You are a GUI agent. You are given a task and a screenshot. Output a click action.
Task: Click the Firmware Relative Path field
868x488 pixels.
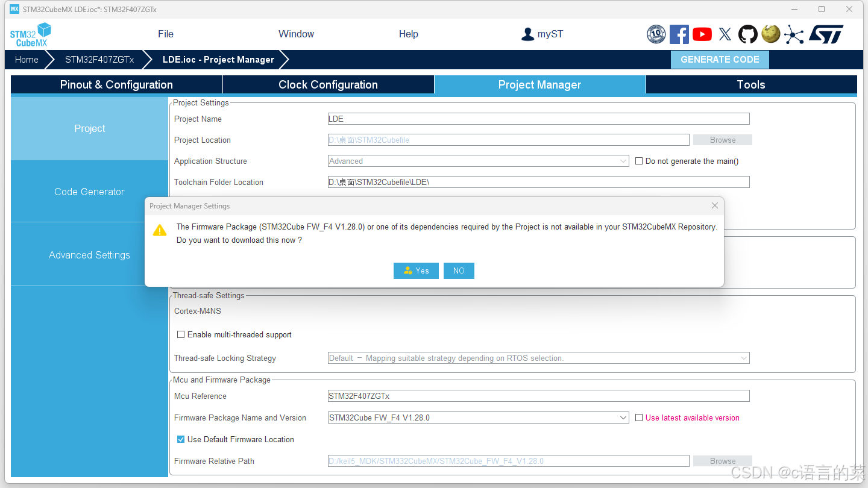point(509,461)
